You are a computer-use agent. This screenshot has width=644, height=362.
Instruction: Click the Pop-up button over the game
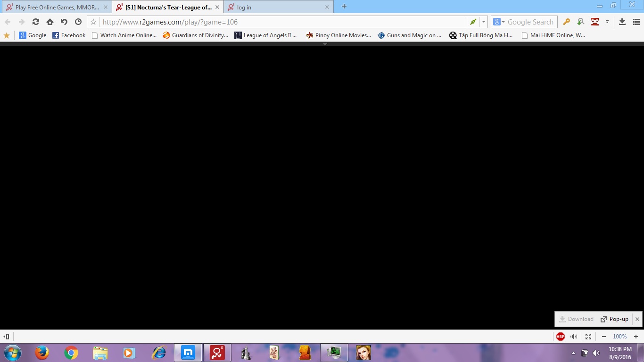(x=614, y=319)
